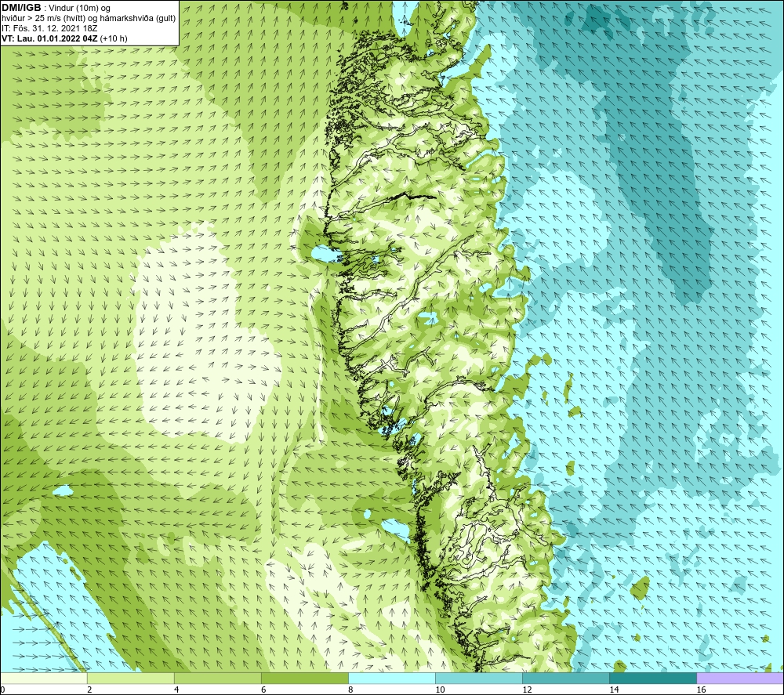Click the 2–4 m/s light green swatch
This screenshot has width=784, height=695.
coord(130,678)
